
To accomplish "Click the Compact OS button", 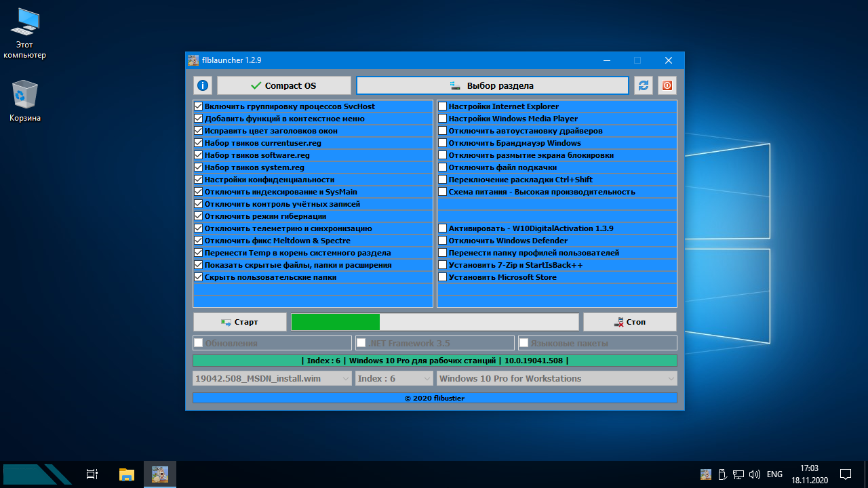I will 284,85.
